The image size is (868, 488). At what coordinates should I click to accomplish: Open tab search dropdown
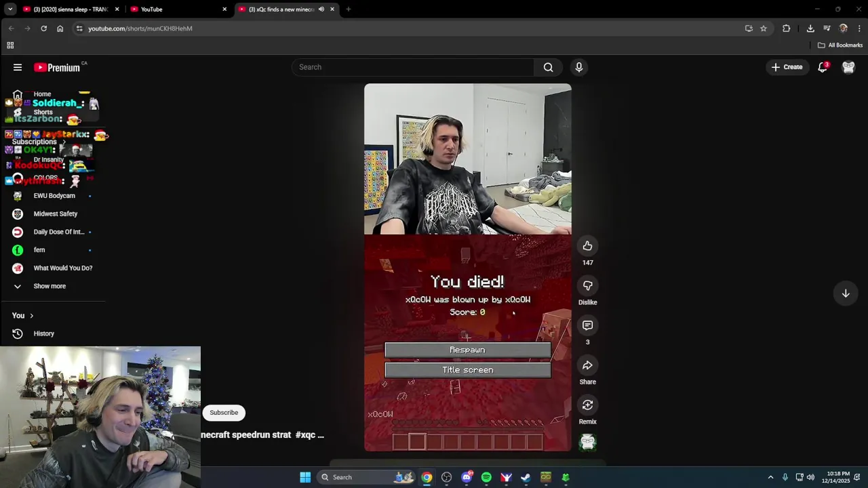[9, 9]
